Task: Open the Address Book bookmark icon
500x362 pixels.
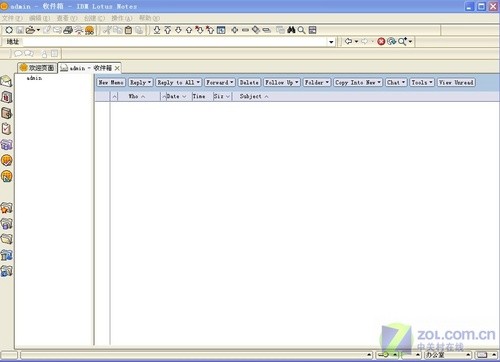Action: [x=6, y=113]
